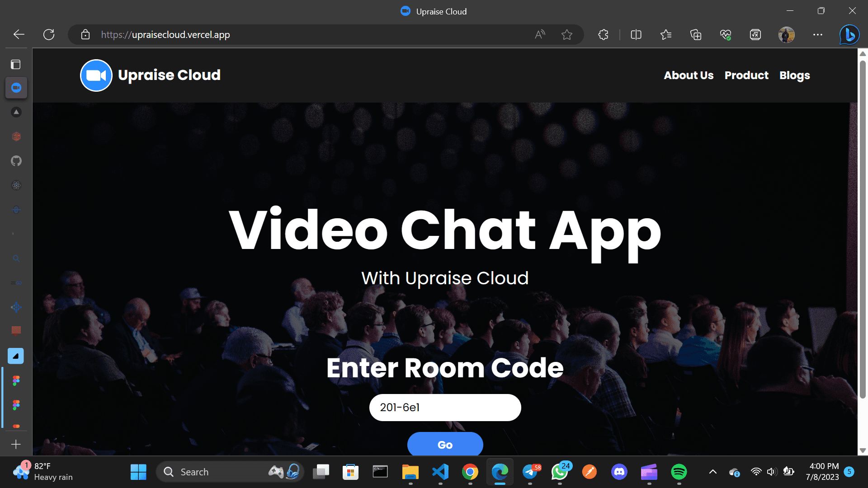Viewport: 868px width, 488px height.
Task: Open Bing chat sidebar icon
Action: [849, 34]
